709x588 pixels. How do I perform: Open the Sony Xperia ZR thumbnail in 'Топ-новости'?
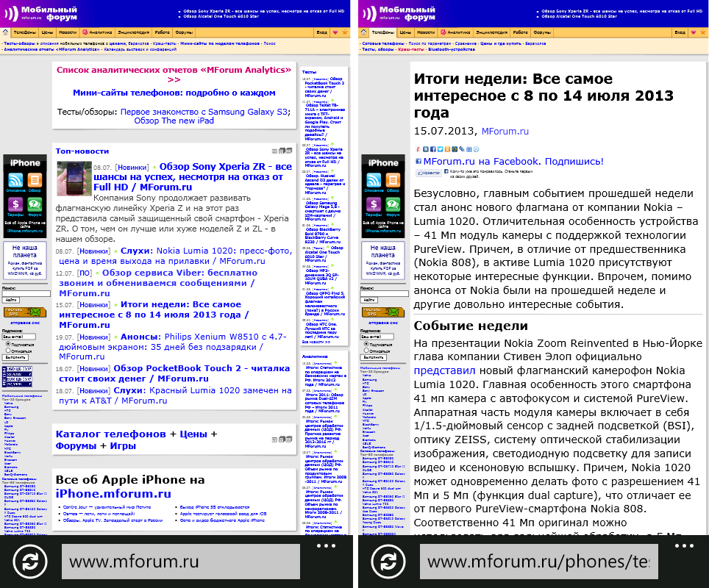pyautogui.click(x=74, y=178)
